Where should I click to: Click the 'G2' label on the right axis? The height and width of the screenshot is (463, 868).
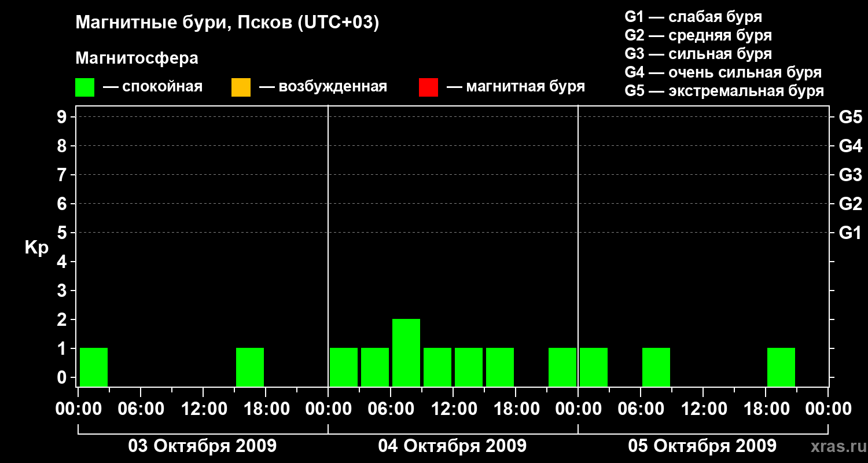(x=850, y=204)
